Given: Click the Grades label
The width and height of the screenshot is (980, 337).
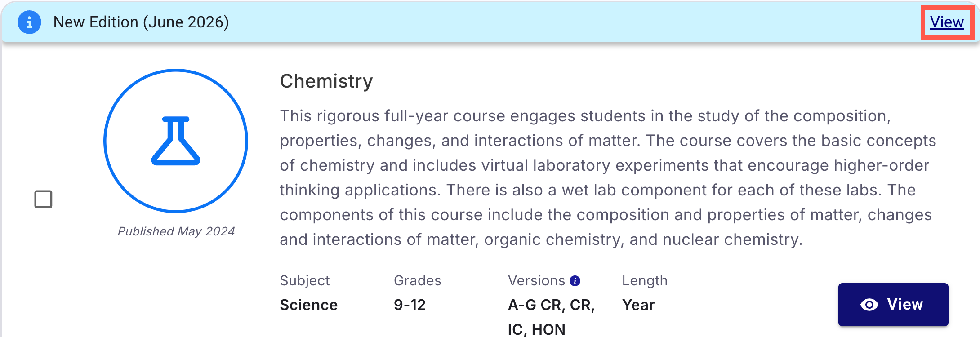Looking at the screenshot, I should point(418,280).
